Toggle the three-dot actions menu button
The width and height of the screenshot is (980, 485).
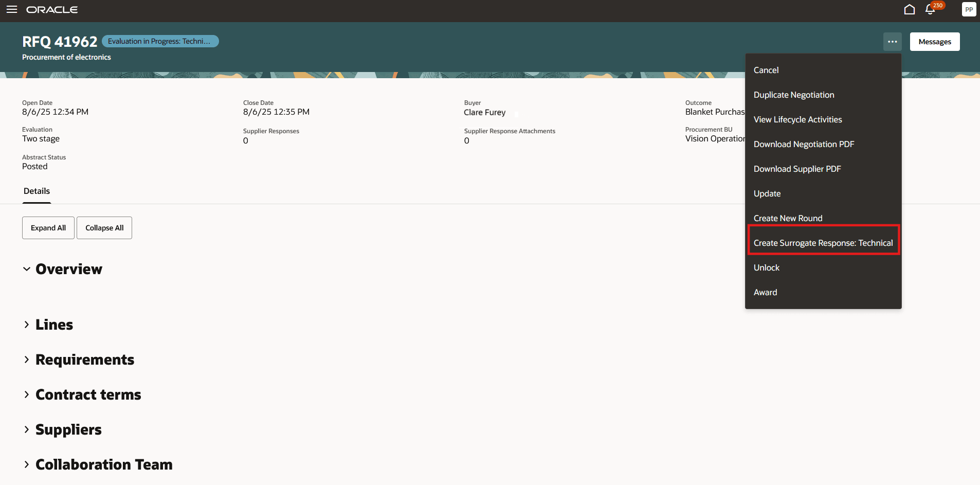(x=892, y=42)
